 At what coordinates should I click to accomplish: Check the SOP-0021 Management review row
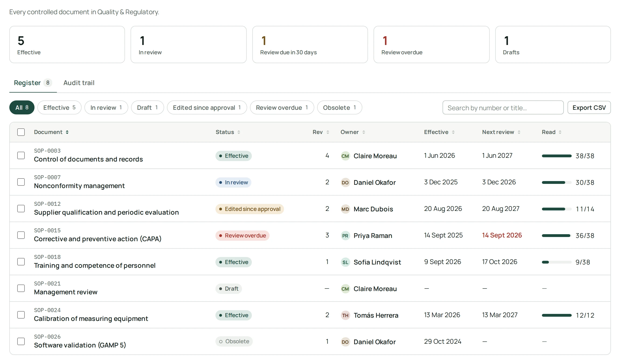21,288
